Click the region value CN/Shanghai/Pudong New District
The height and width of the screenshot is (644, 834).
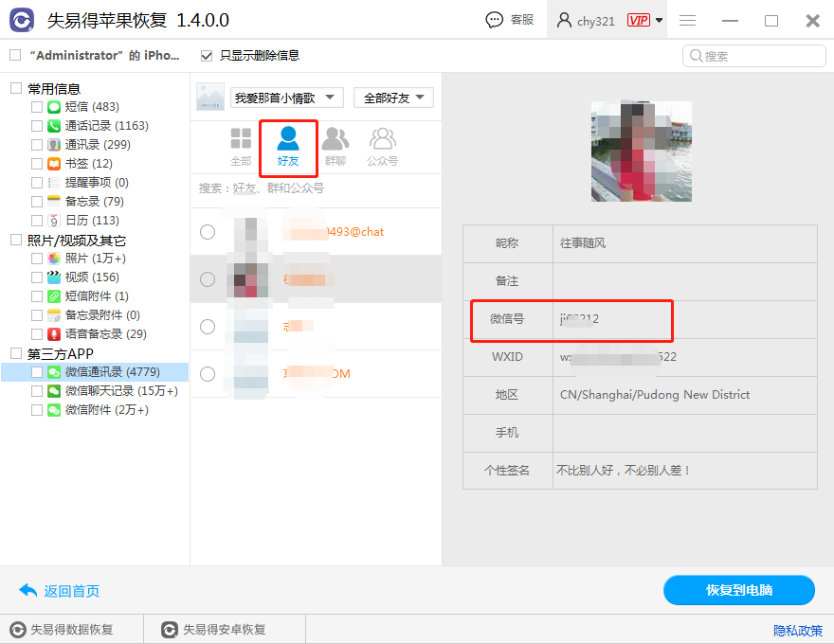click(655, 395)
